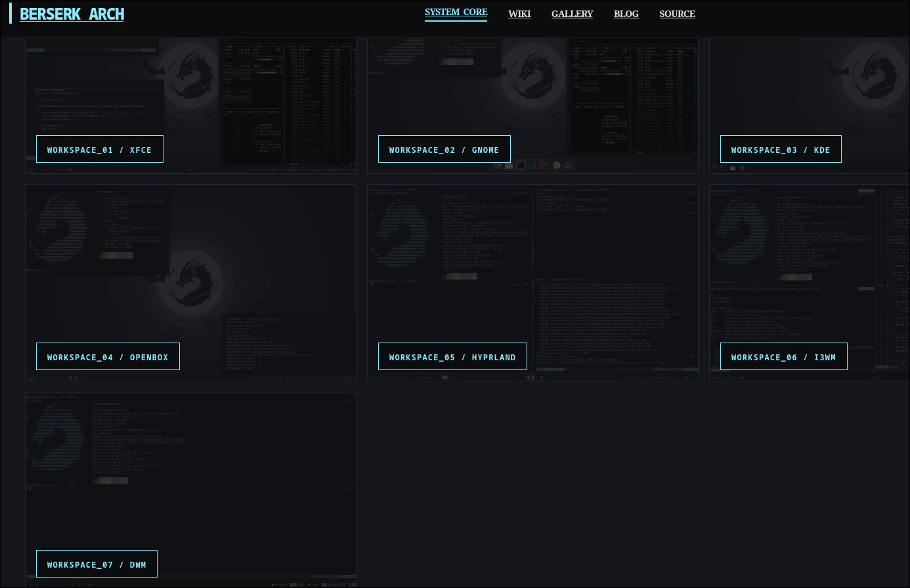Screen dimensions: 910x588
Task: Open the SOURCE nav link
Action: 677,14
